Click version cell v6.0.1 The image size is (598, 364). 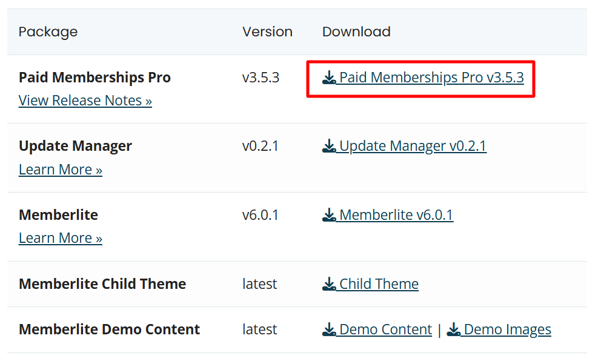(261, 215)
